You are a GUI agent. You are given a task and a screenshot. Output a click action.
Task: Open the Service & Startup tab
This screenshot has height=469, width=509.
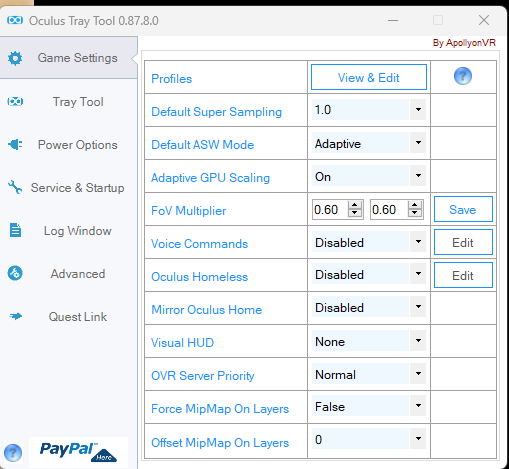pyautogui.click(x=69, y=188)
